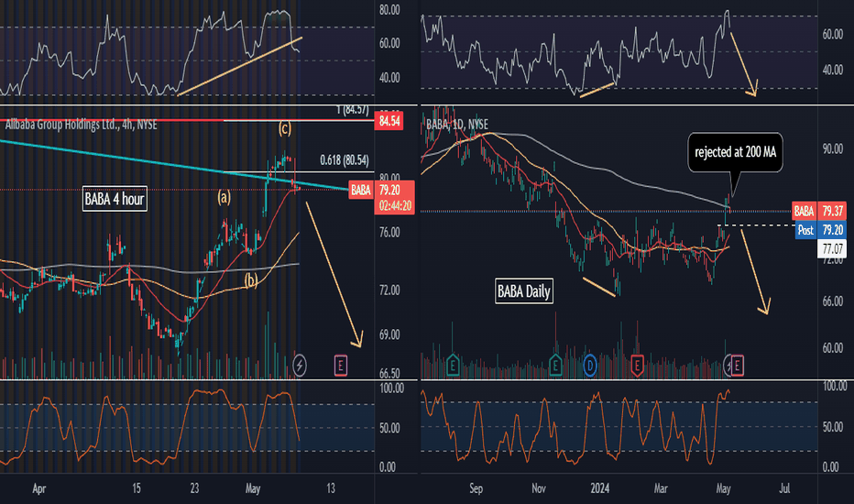Select the 'BABA 4 hour' text label
The image size is (854, 504).
click(x=115, y=199)
